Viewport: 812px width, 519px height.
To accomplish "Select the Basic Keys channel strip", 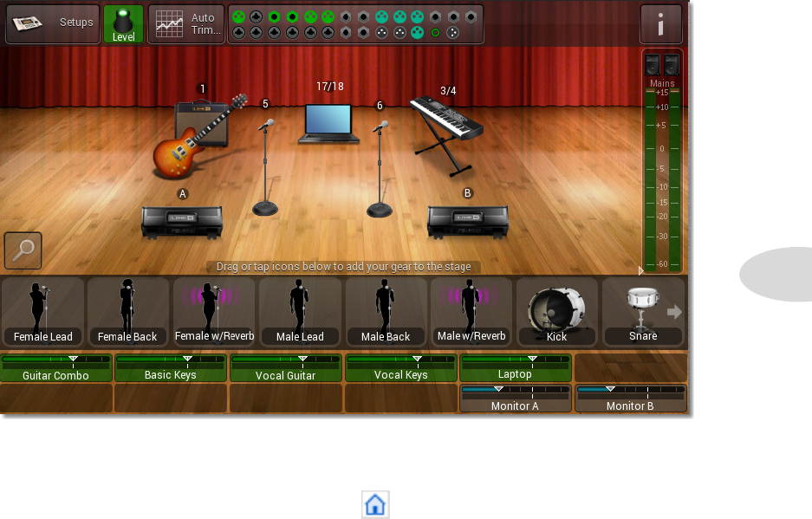I will 171,368.
